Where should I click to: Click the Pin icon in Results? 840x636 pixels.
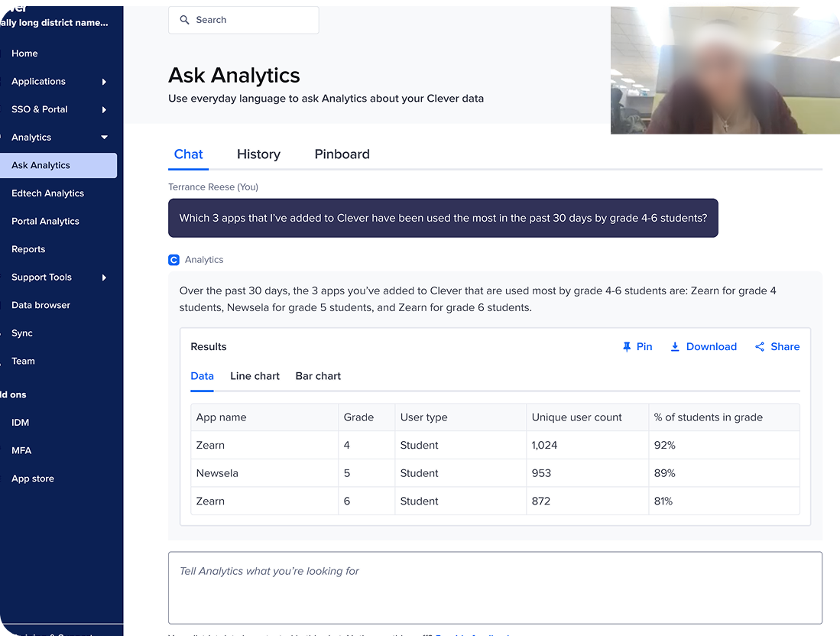point(626,346)
